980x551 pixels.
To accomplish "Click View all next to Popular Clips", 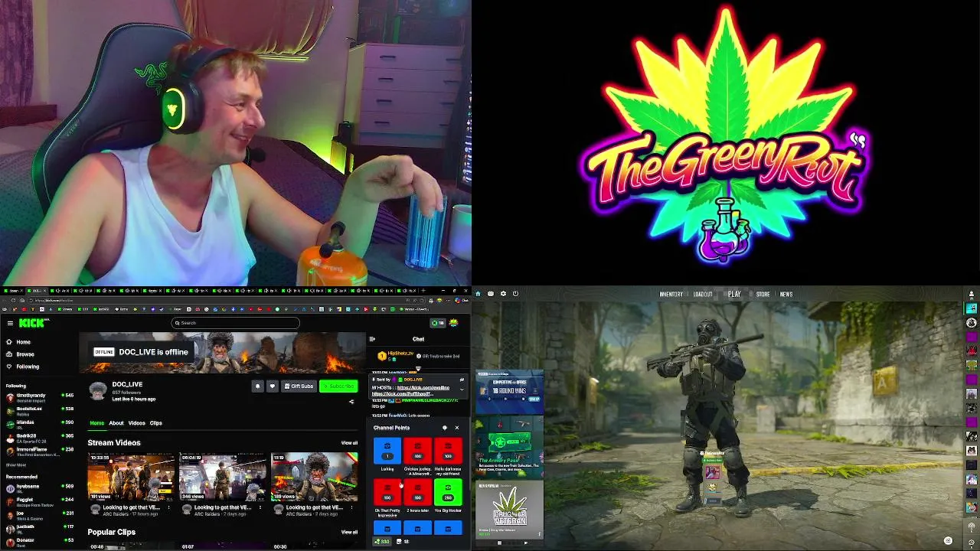I will (349, 532).
